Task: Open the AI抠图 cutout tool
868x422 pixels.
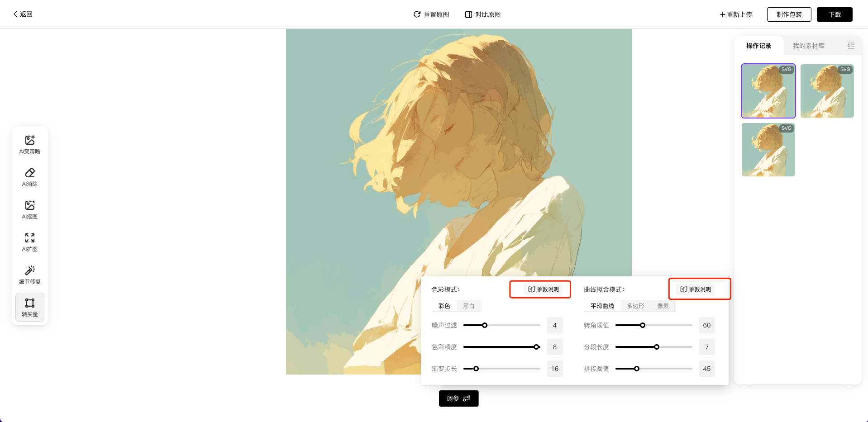Action: coord(30,210)
